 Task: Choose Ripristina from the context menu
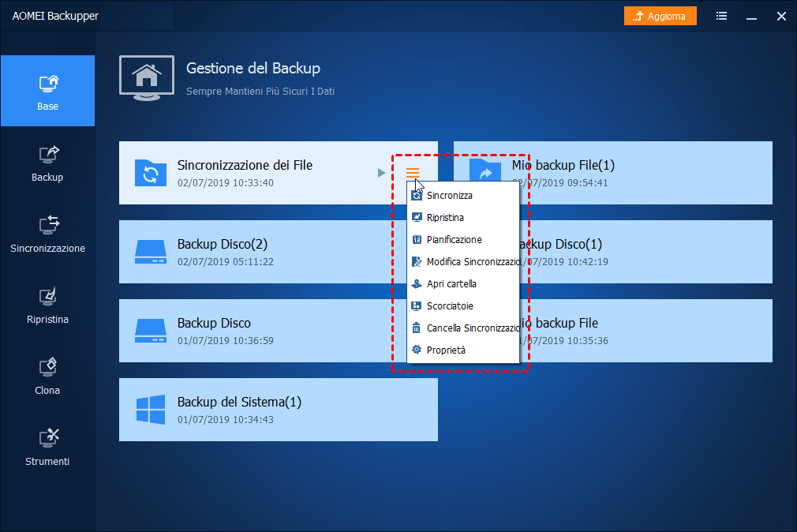(463, 218)
